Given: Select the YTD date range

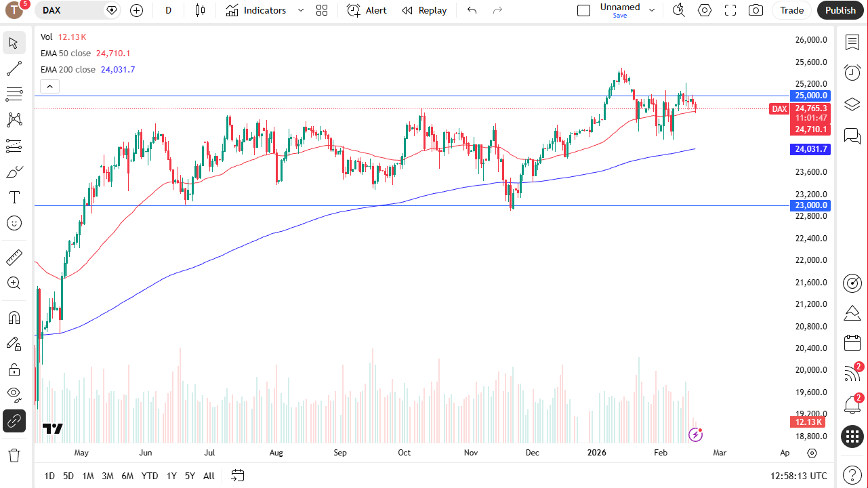Looking at the screenshot, I should pos(150,476).
